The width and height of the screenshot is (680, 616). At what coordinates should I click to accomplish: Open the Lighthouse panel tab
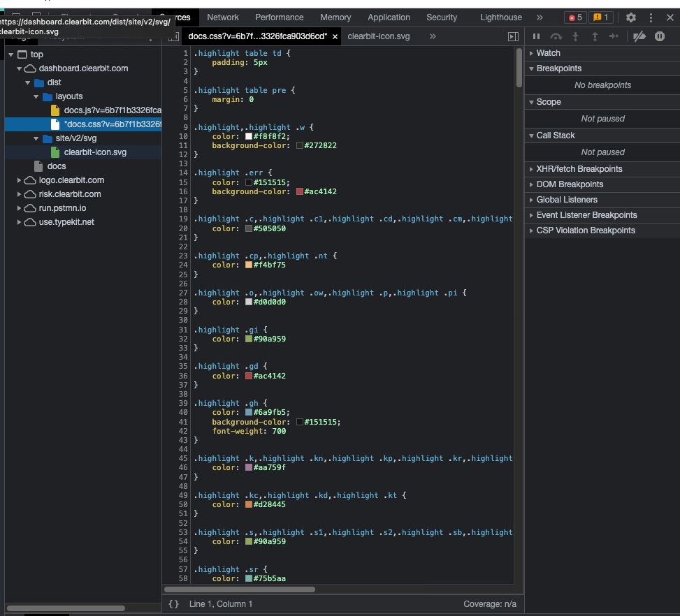coord(501,17)
